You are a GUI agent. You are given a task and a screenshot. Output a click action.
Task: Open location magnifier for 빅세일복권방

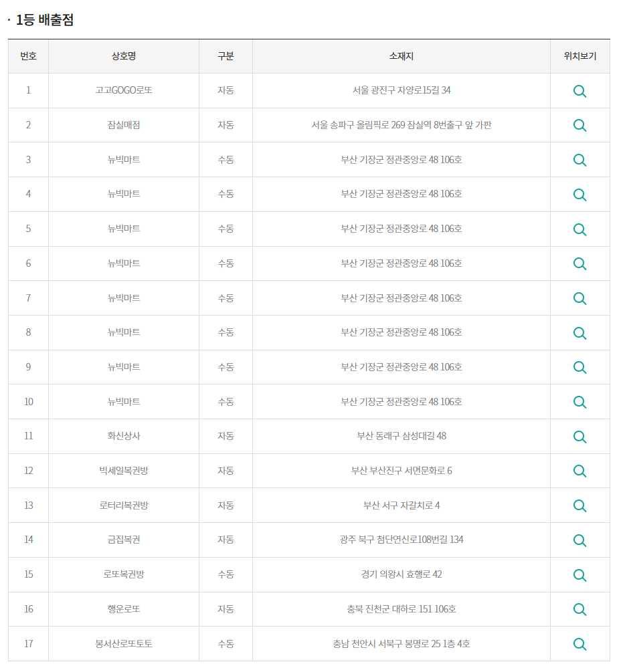(580, 471)
